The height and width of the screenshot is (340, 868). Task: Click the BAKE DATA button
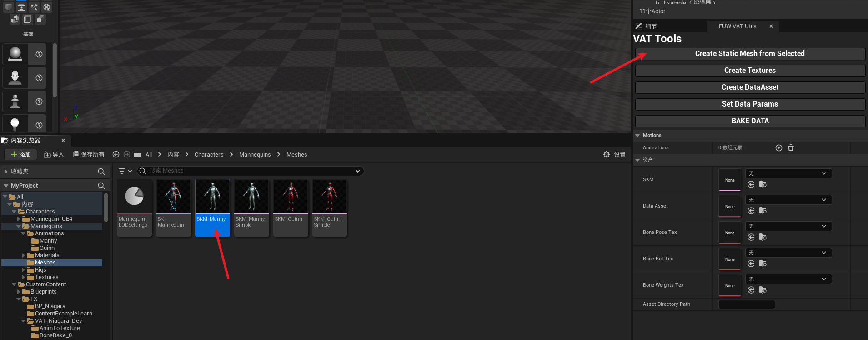pyautogui.click(x=750, y=121)
